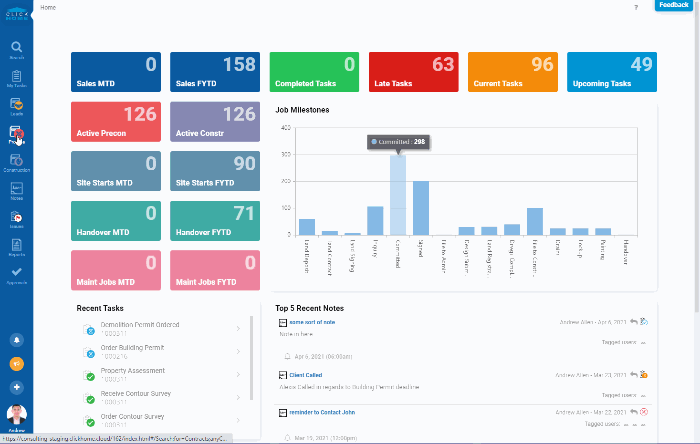Screen dimensions: 700x444
Task: Expand Receive Contour Survey task chevron
Action: (238, 397)
